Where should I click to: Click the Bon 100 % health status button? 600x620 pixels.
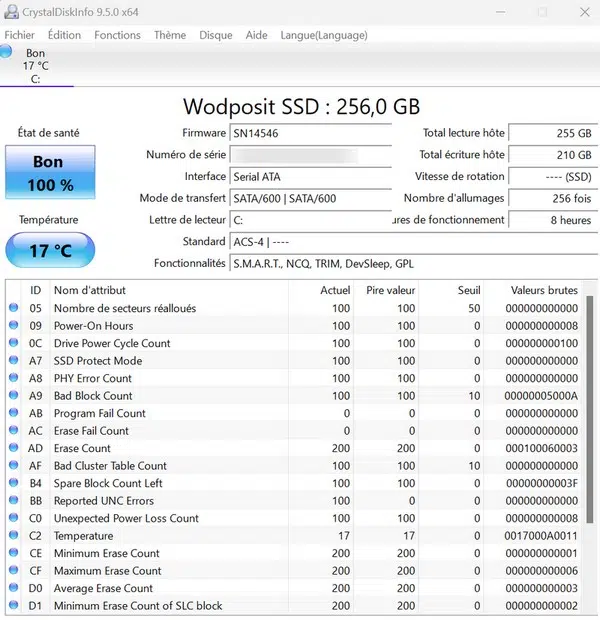tap(50, 173)
